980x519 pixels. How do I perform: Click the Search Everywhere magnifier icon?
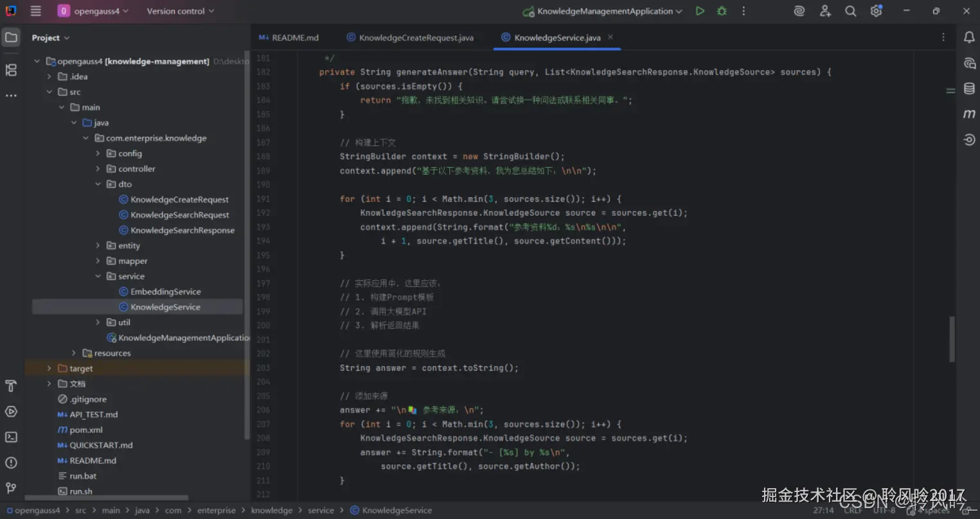coord(850,11)
